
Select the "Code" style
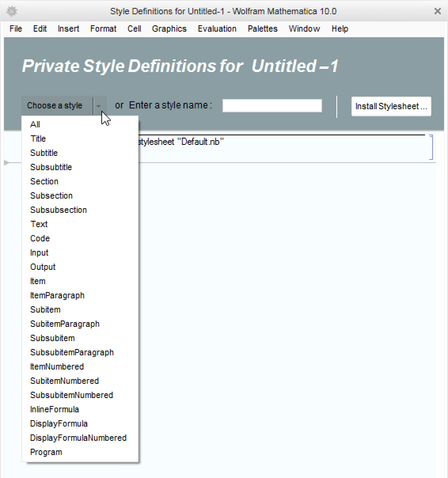point(40,238)
